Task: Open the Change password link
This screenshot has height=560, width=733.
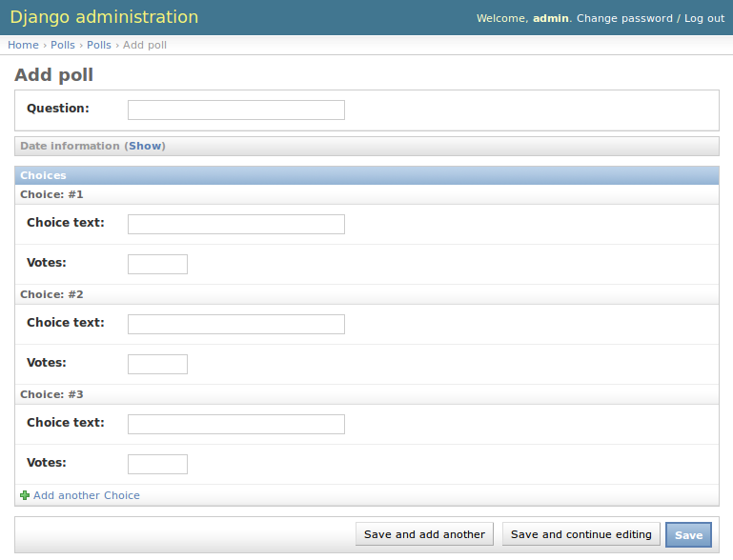Action: [624, 18]
